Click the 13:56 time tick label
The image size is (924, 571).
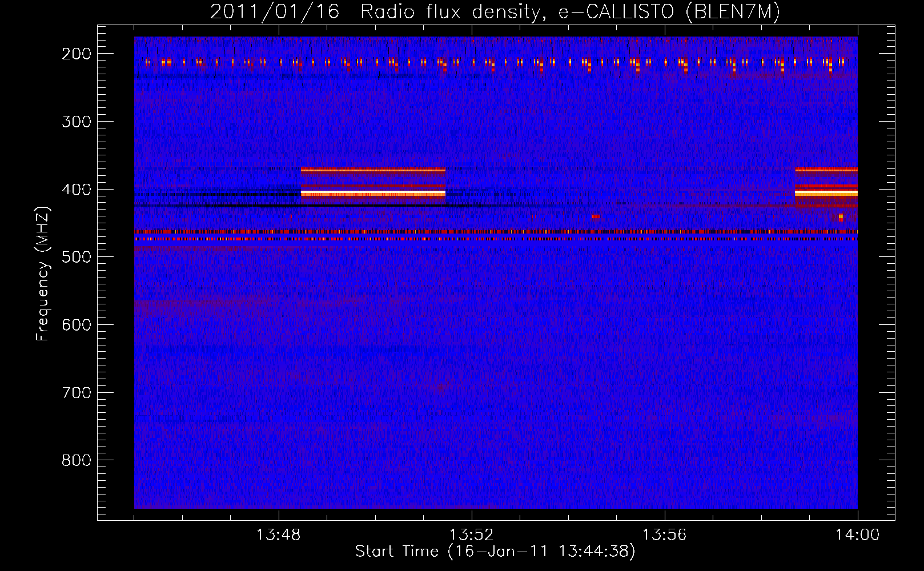664,535
